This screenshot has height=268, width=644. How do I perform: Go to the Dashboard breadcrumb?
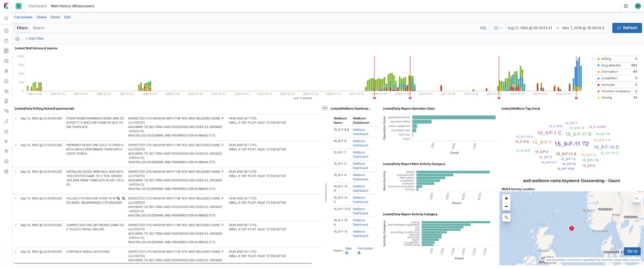37,6
